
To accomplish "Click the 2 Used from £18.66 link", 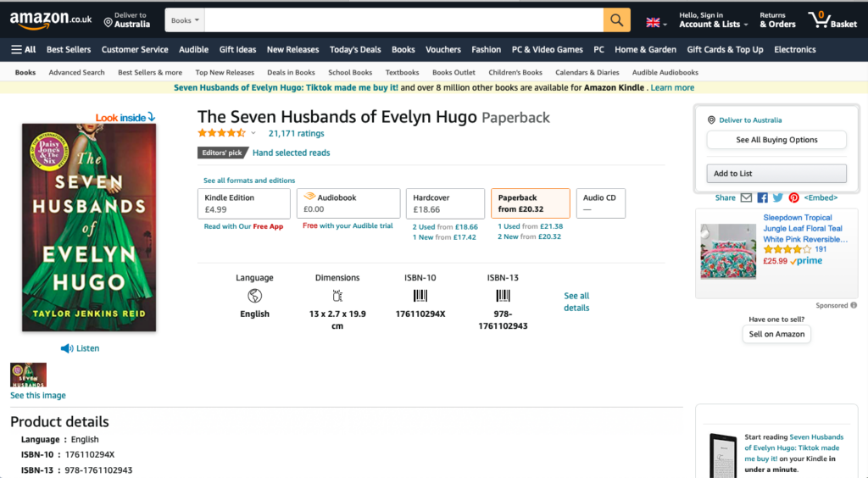I will click(x=445, y=227).
